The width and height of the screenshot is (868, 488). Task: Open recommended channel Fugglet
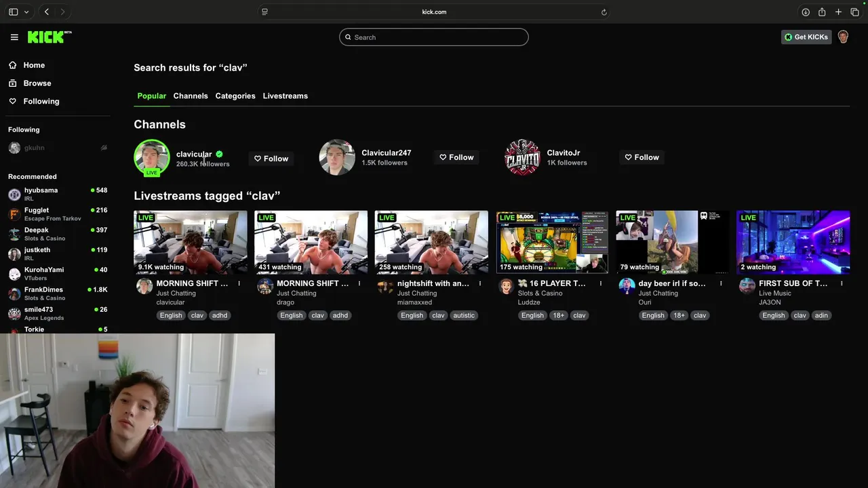click(x=58, y=214)
